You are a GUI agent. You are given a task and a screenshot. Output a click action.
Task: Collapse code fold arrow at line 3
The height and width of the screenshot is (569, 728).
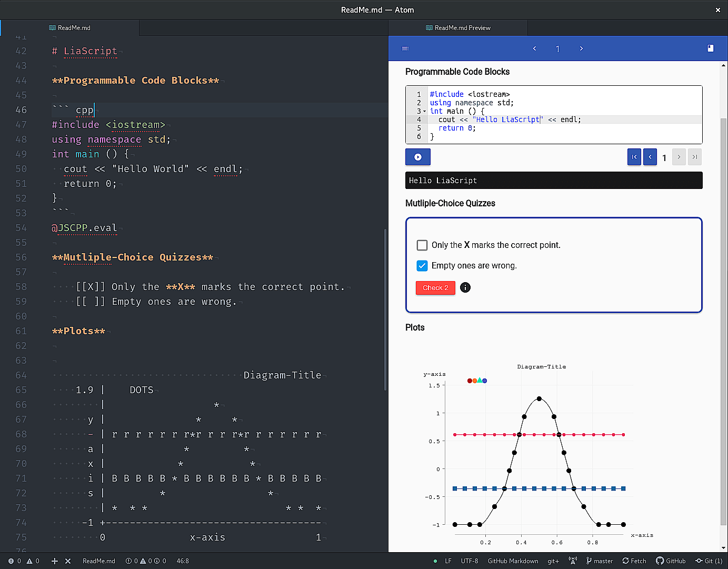click(425, 111)
